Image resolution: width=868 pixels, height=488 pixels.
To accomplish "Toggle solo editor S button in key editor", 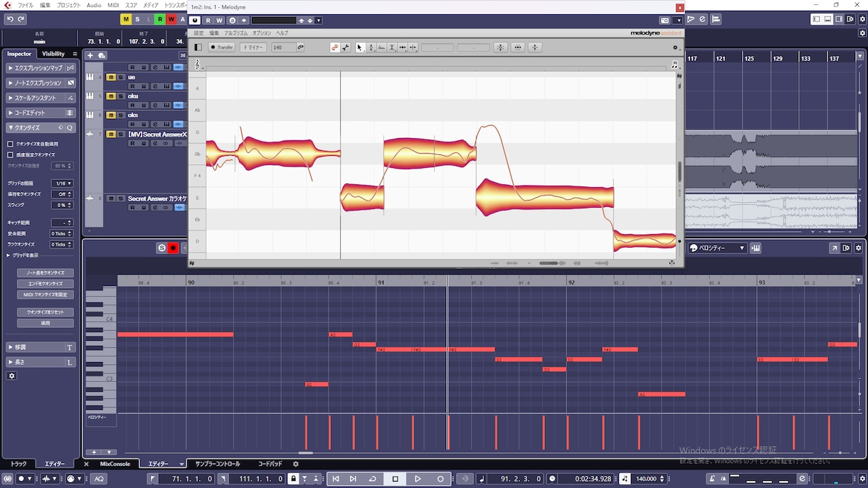I will (x=162, y=248).
